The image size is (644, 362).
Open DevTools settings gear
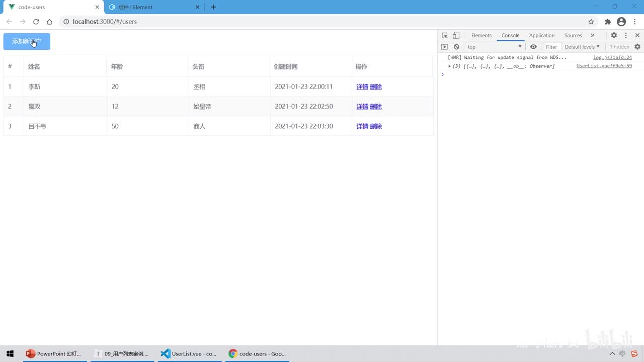(614, 35)
